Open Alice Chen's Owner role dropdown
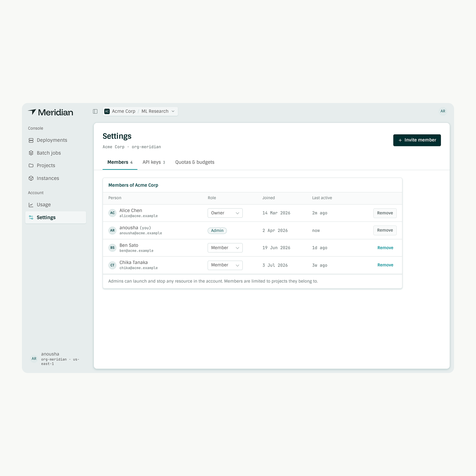This screenshot has height=476, width=476. [x=225, y=213]
